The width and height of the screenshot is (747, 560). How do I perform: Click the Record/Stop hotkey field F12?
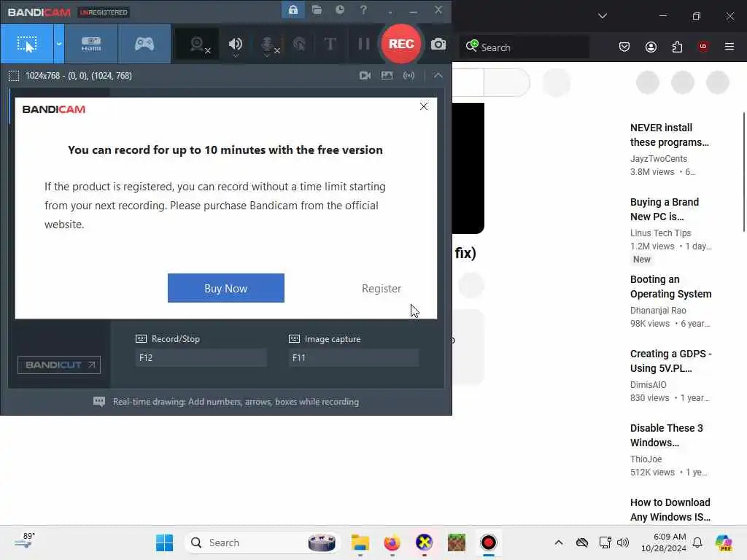pyautogui.click(x=201, y=357)
